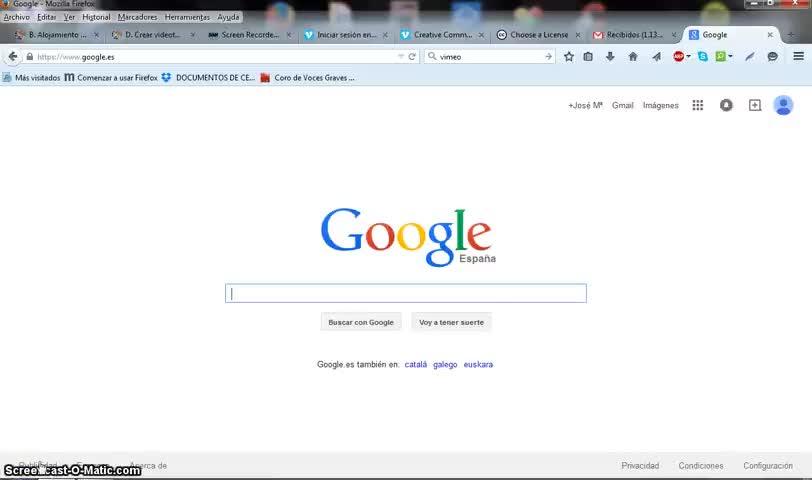Click Voy a tener suerte button
The height and width of the screenshot is (480, 812).
point(452,322)
